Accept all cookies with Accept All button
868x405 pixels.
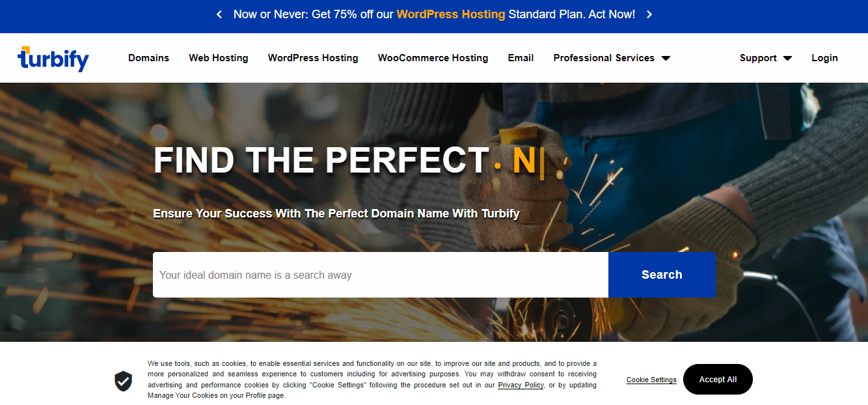(718, 379)
